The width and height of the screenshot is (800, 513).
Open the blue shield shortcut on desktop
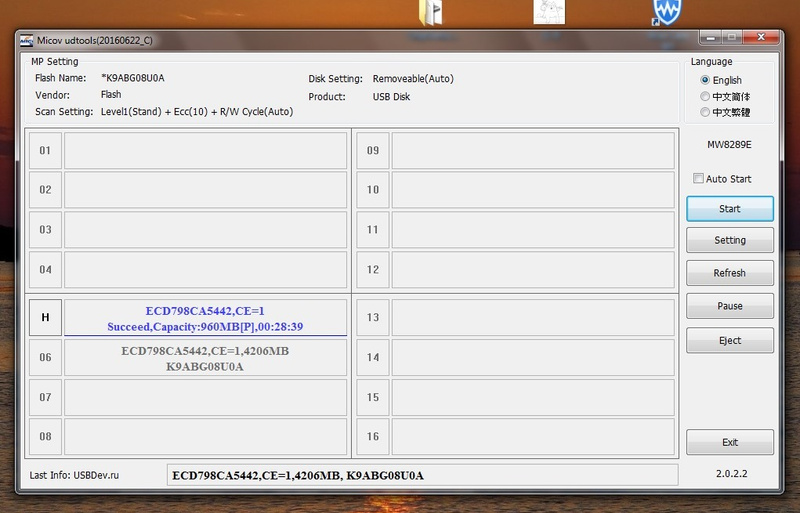(666, 12)
